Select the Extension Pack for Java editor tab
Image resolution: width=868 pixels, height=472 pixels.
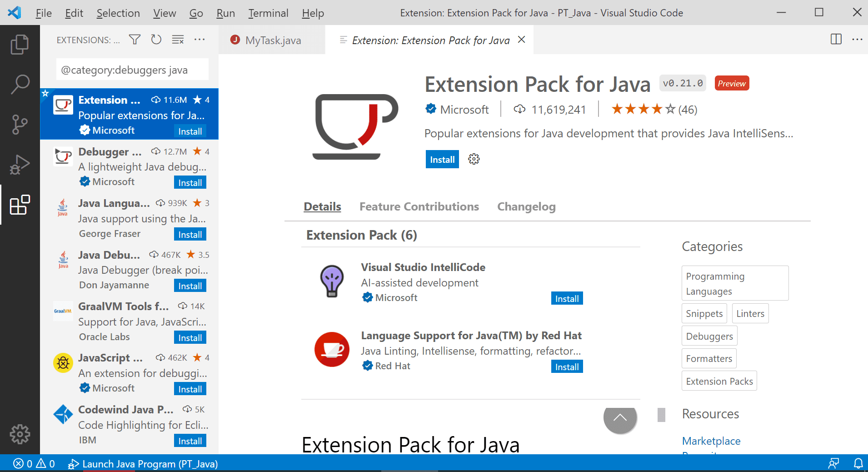click(430, 40)
